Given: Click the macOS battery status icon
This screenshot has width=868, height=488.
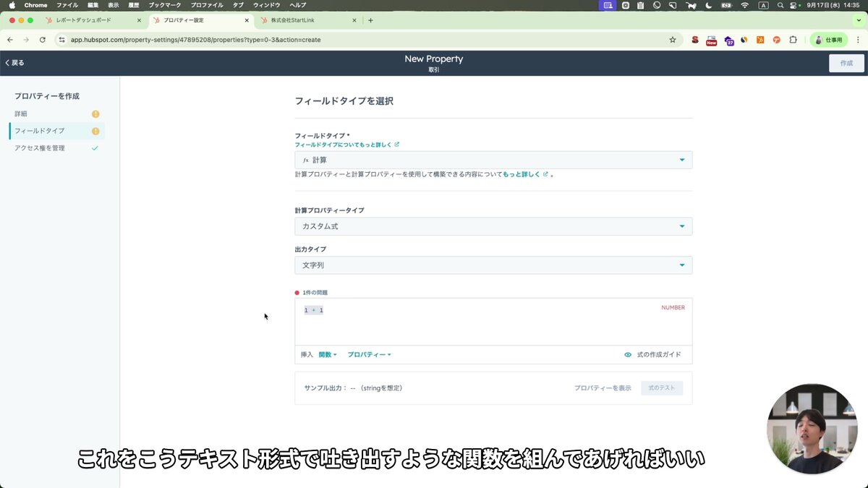Looking at the screenshot, I should tap(726, 5).
